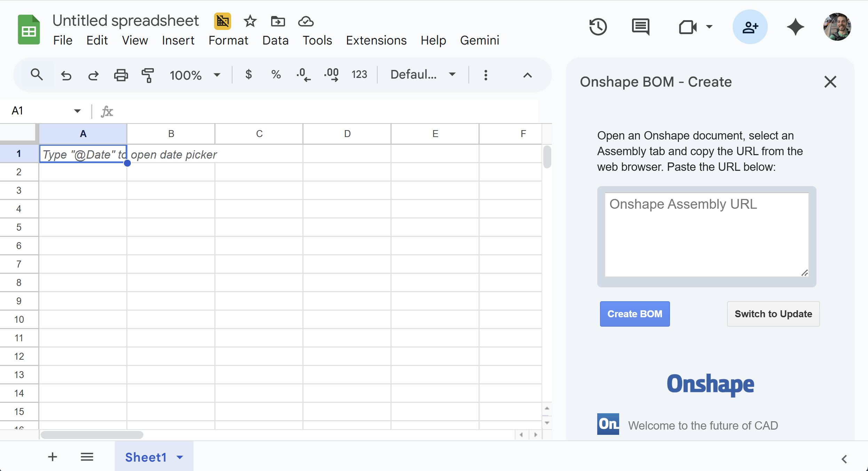Open the Format menu
Viewport: 868px width, 471px height.
(x=228, y=40)
